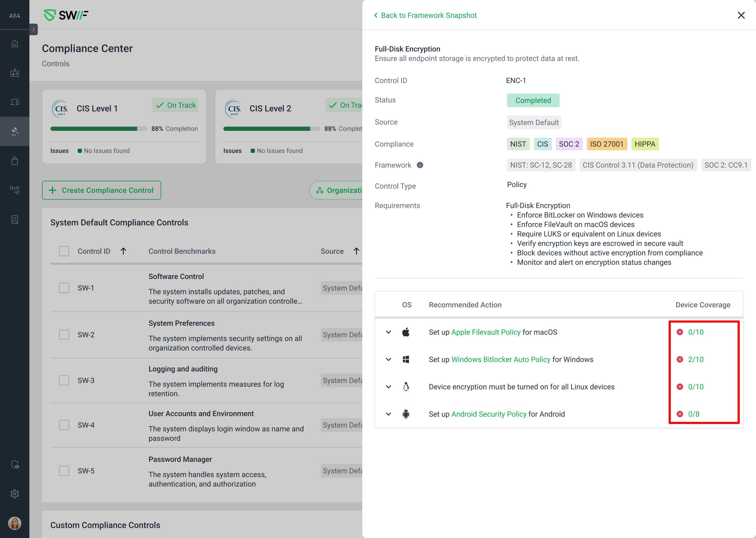Viewport: 756px width, 538px height.
Task: Click the devices sidebar icon
Action: point(14,102)
